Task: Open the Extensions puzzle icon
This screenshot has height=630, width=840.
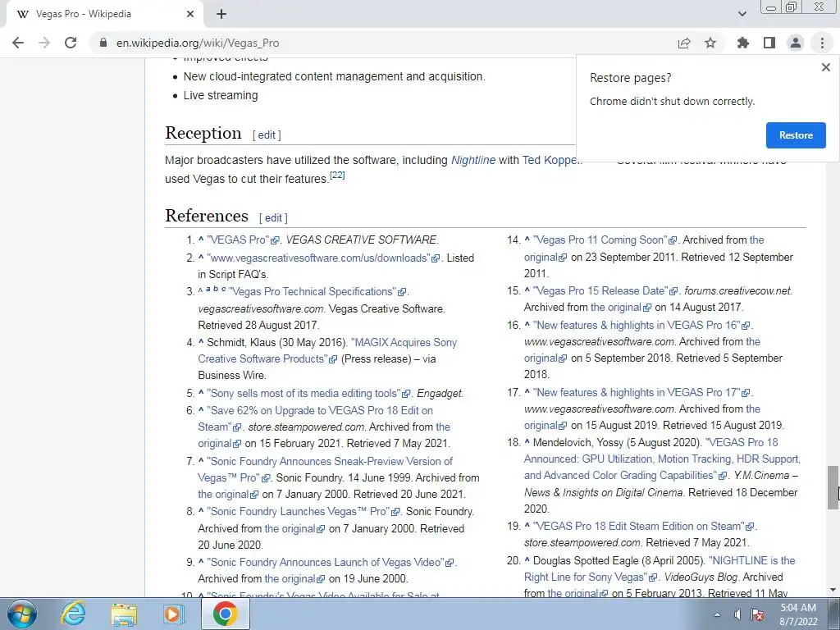Action: 743,43
